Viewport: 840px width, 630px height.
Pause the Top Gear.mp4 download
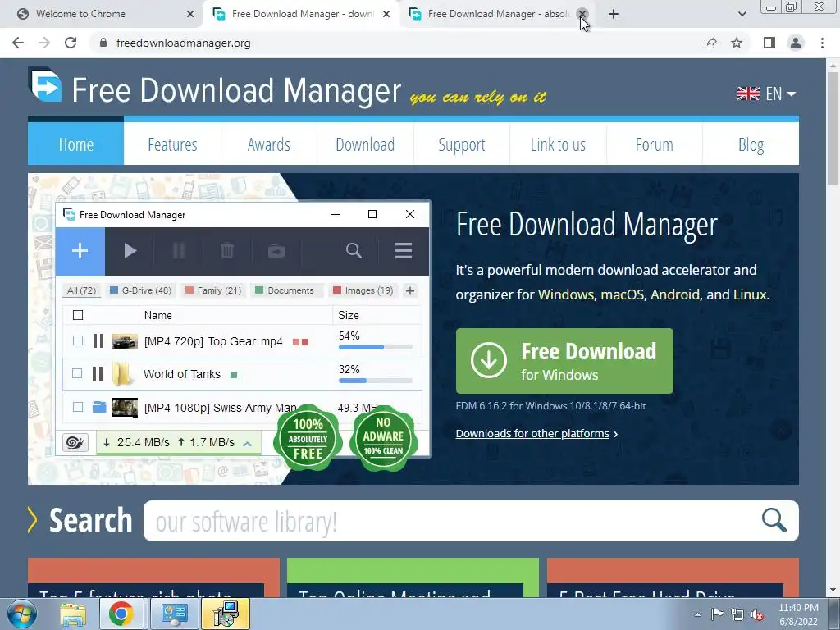pyautogui.click(x=98, y=340)
